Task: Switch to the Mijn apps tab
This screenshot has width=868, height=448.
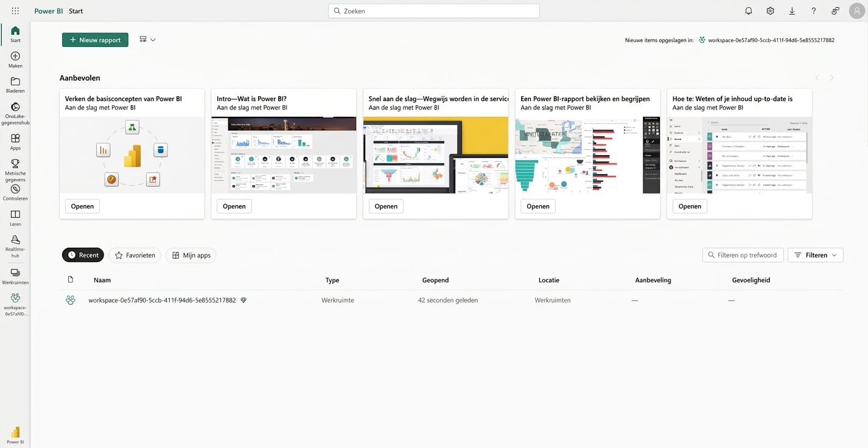Action: tap(191, 255)
